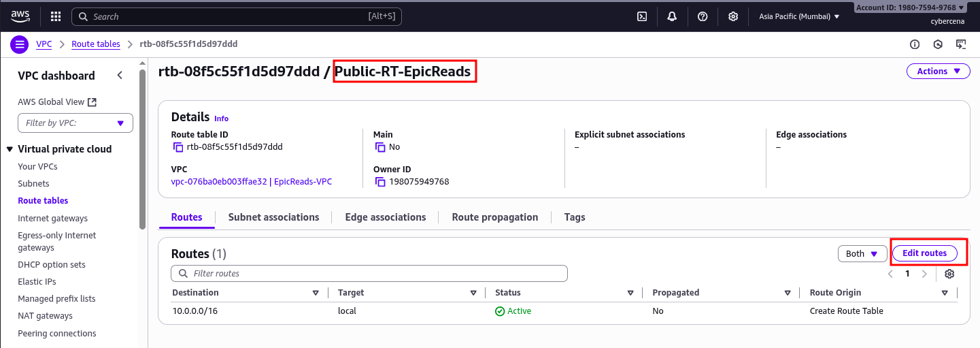Select Route tables in sidebar
Viewport: 980px width, 348px height.
click(x=43, y=201)
